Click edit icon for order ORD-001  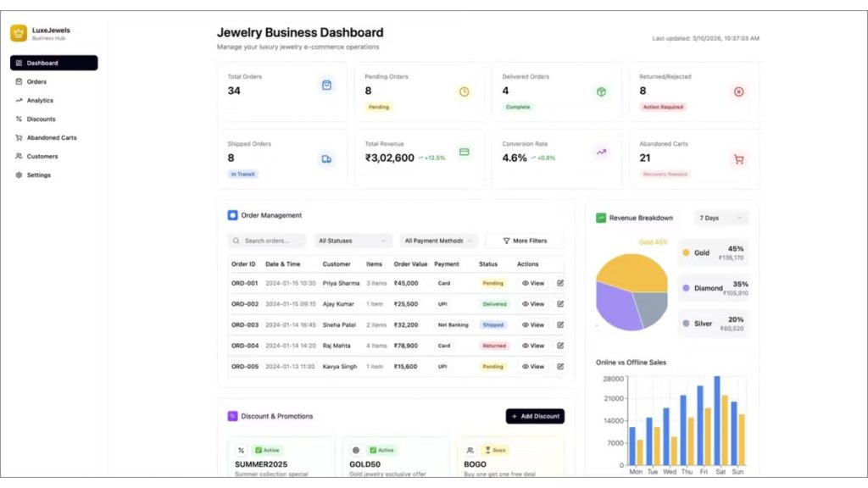(x=560, y=283)
